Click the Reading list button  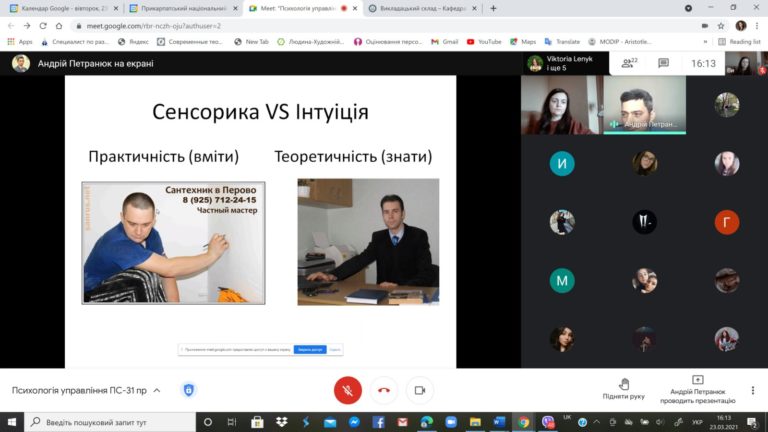pos(739,42)
